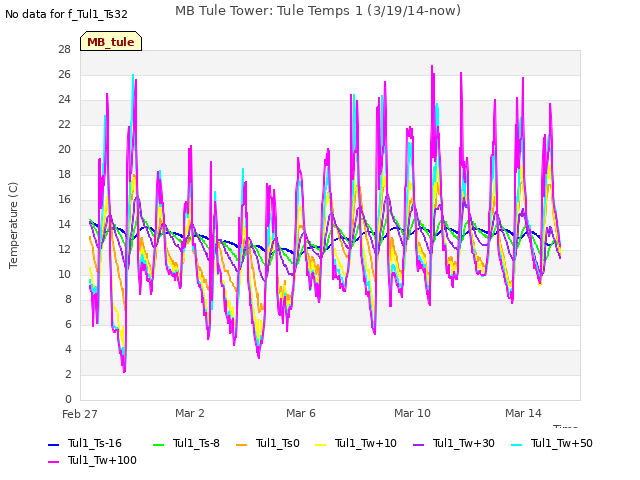Click the 18 y-axis tick label

(65, 175)
